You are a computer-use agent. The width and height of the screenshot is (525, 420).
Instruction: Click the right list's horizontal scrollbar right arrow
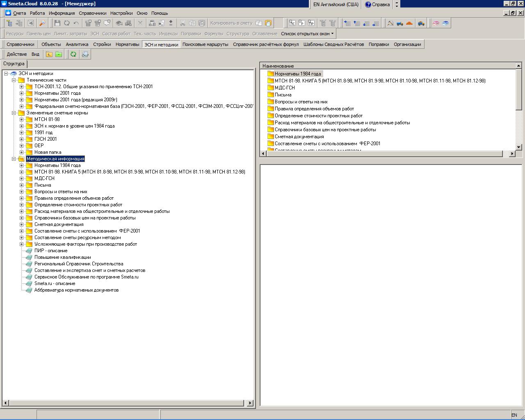512,153
